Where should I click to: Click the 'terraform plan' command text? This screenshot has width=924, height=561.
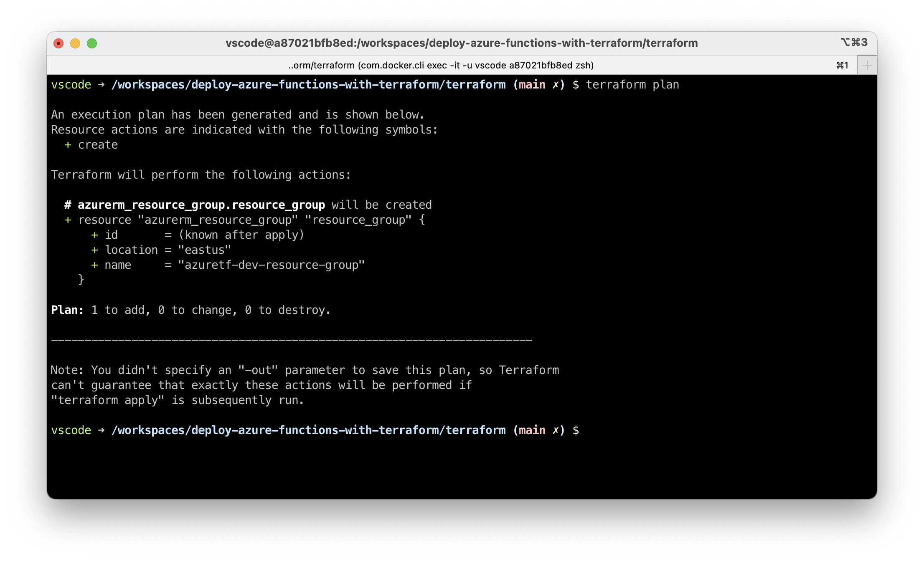pyautogui.click(x=632, y=85)
